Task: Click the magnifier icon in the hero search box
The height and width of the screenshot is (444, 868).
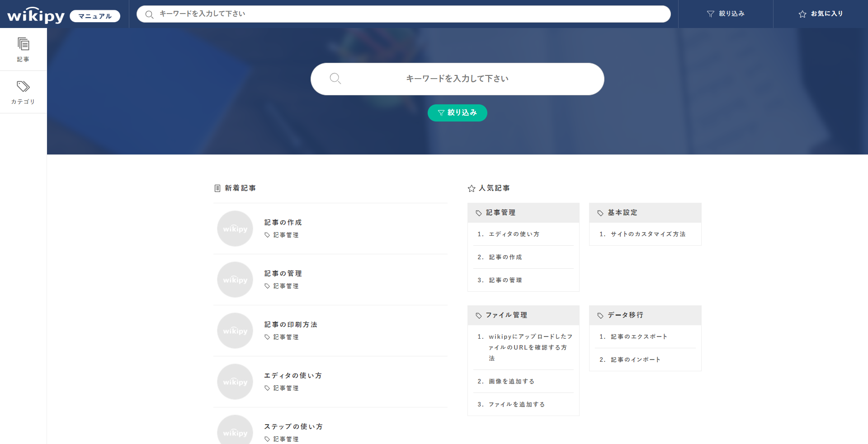Action: pyautogui.click(x=335, y=79)
